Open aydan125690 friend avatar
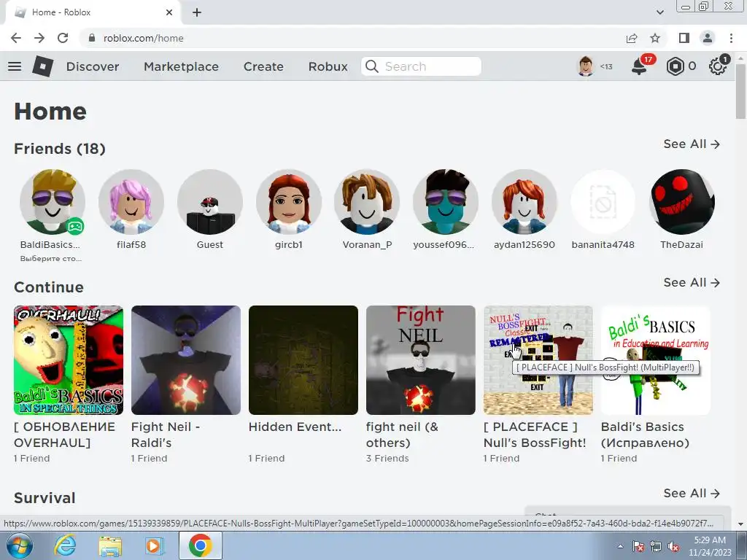The image size is (747, 560). tap(524, 202)
